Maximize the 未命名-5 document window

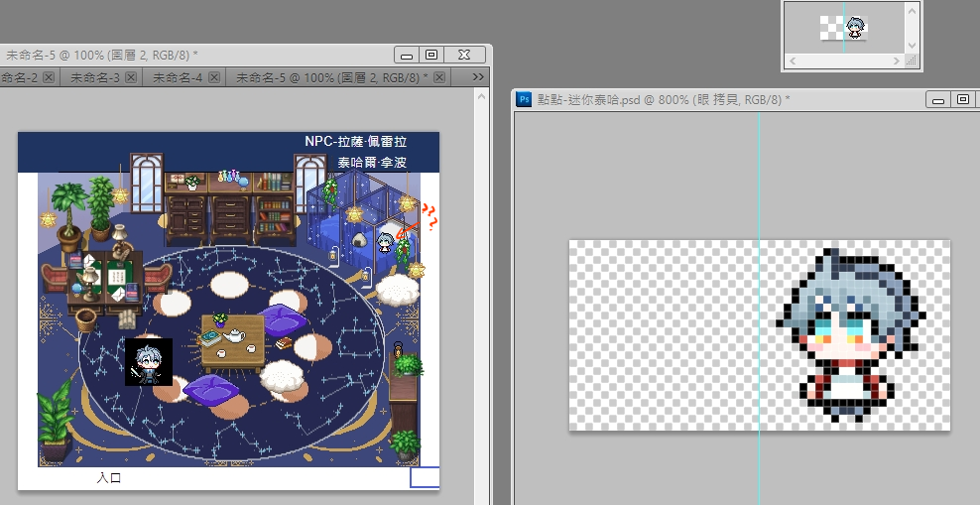pyautogui.click(x=431, y=55)
